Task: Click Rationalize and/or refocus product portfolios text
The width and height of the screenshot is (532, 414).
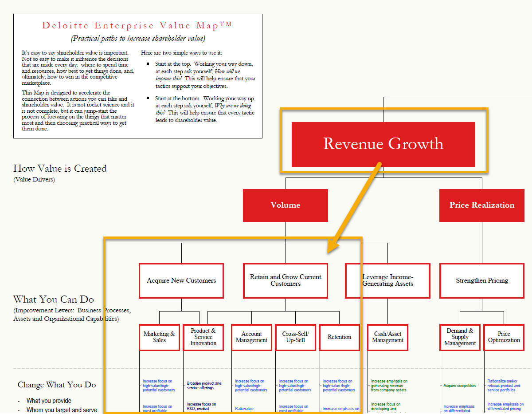Action: [x=504, y=386]
